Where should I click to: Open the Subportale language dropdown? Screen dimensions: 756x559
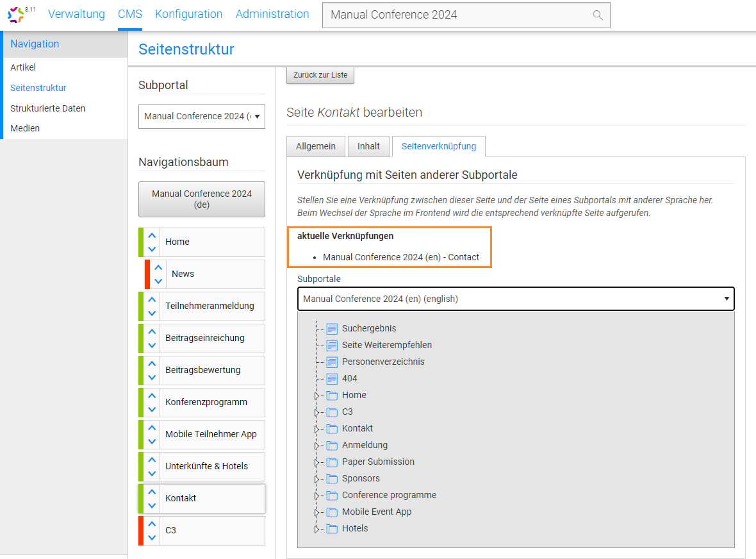pos(516,299)
